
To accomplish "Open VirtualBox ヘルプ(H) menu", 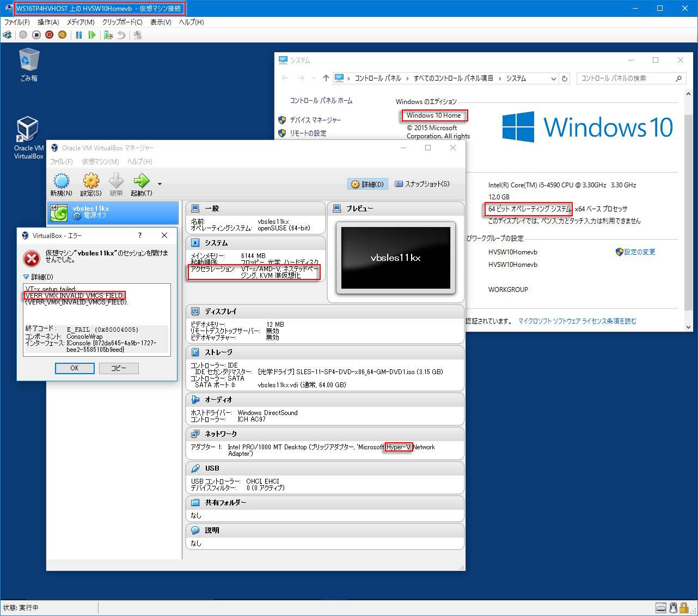I will click(140, 162).
